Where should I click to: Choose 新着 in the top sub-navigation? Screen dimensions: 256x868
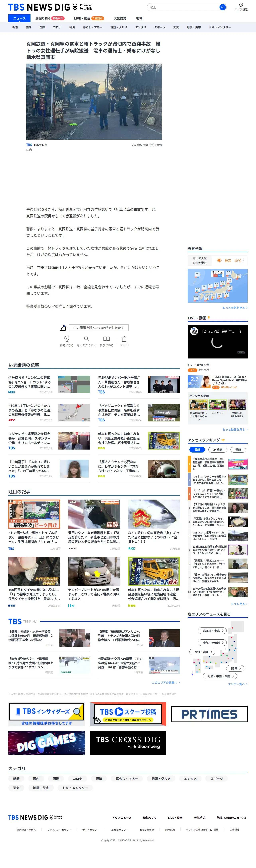15,27
